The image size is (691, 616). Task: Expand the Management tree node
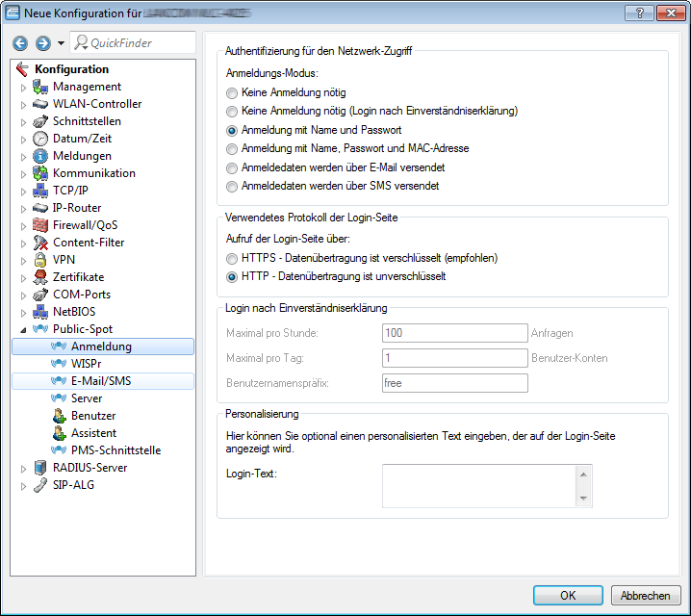[23, 87]
